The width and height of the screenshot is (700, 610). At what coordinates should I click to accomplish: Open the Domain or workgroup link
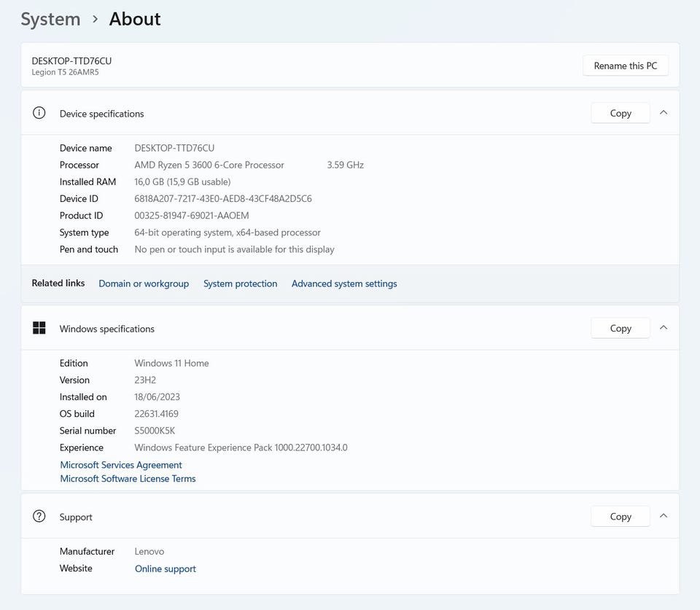(x=144, y=284)
